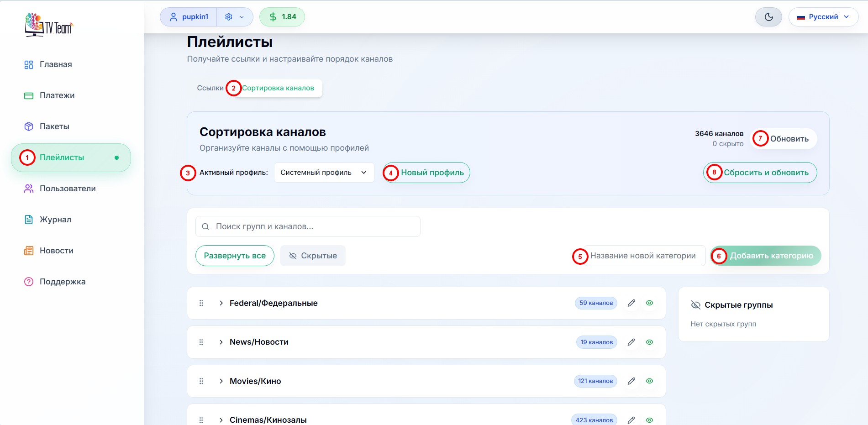
Task: Hide the Federal/Федеральные group via eye icon
Action: [x=649, y=303]
